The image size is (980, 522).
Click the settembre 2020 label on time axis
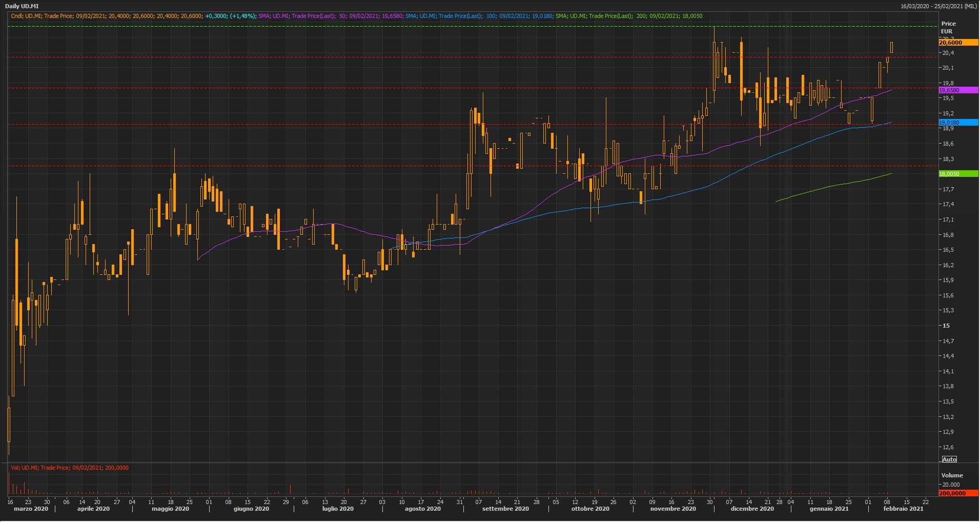point(505,509)
